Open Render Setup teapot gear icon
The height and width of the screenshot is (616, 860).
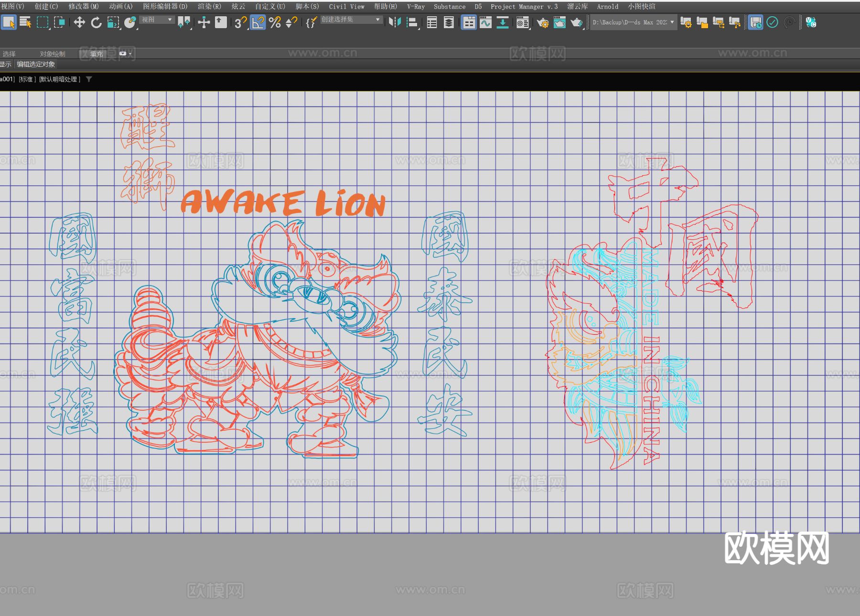click(543, 22)
